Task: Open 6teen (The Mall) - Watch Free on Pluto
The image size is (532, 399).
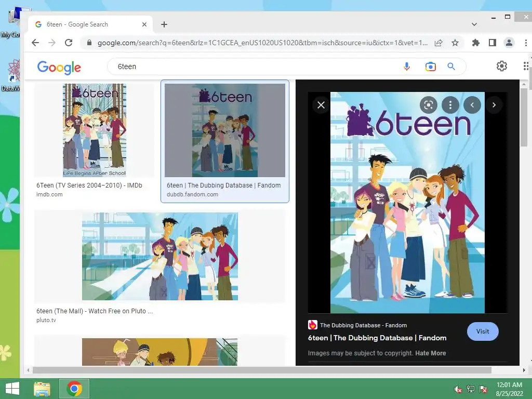Action: [x=95, y=311]
